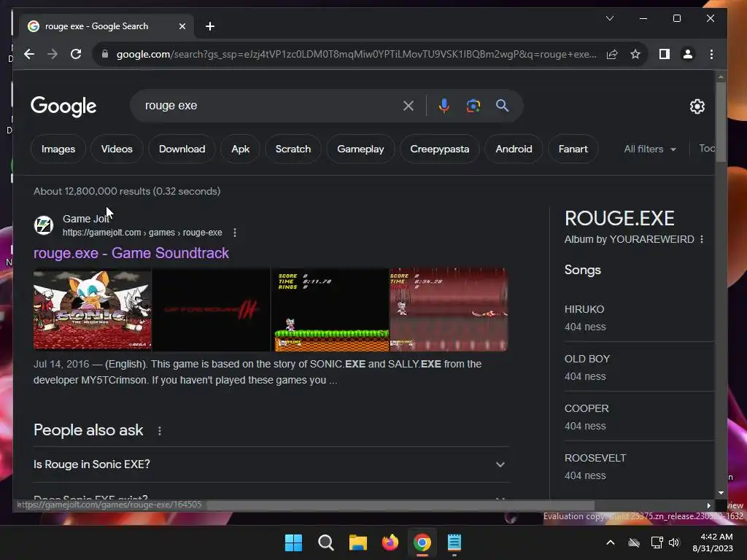Click the gamejolt.com URL breadcrumb
Screen dimensions: 747x560
click(142, 233)
